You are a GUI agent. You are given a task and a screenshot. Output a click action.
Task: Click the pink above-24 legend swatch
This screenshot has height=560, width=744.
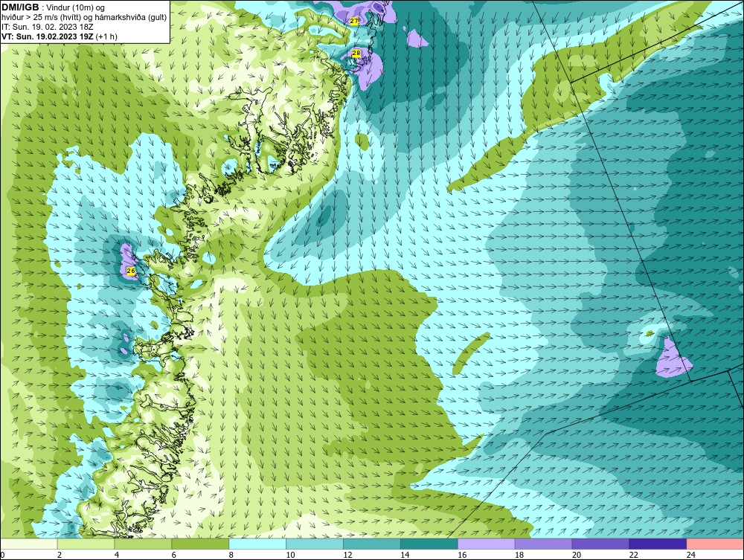(715, 544)
